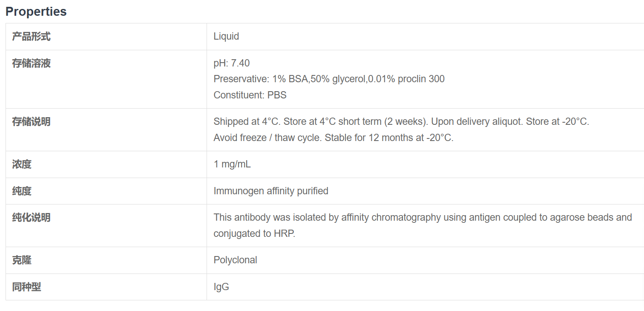Click the 产品形式 row label
Image resolution: width=644 pixels, height=311 pixels.
click(x=31, y=37)
